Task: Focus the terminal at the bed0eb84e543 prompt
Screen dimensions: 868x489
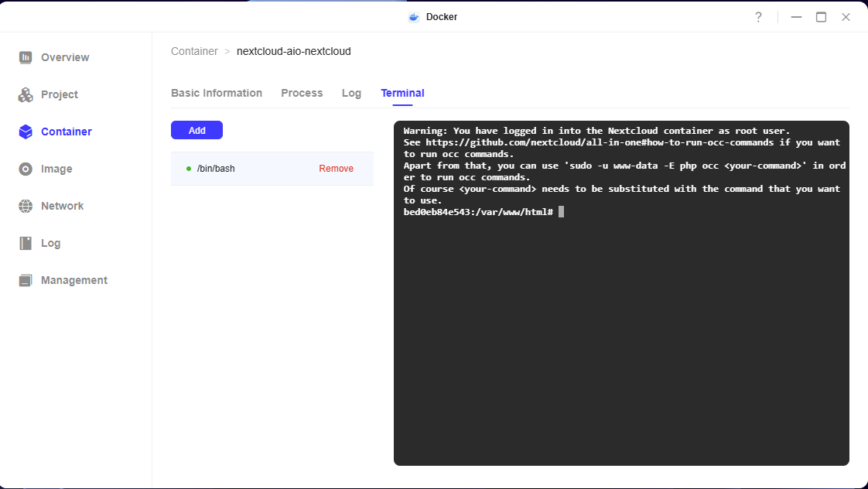Action: [484, 212]
